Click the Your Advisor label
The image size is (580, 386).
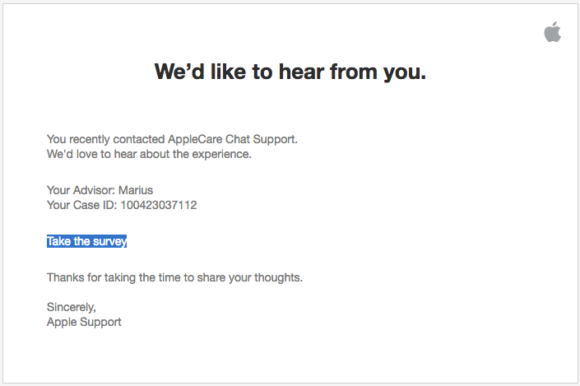(81, 190)
